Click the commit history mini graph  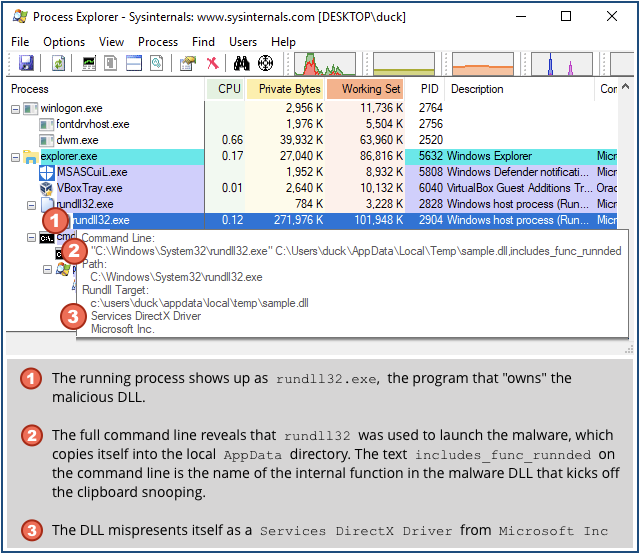[x=404, y=64]
